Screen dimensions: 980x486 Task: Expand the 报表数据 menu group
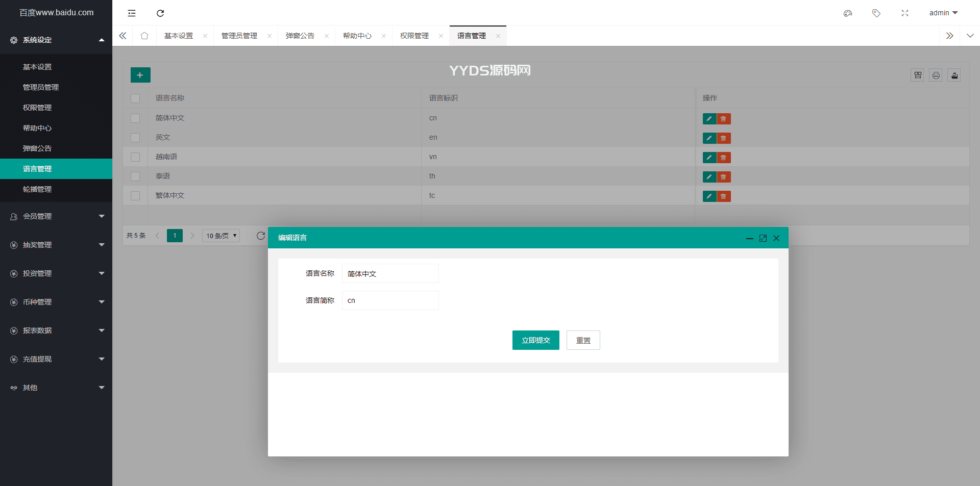click(56, 330)
